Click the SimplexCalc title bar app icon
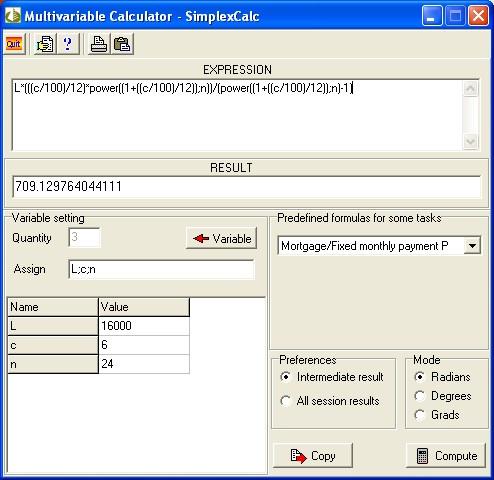Image resolution: width=494 pixels, height=480 pixels. coord(13,16)
